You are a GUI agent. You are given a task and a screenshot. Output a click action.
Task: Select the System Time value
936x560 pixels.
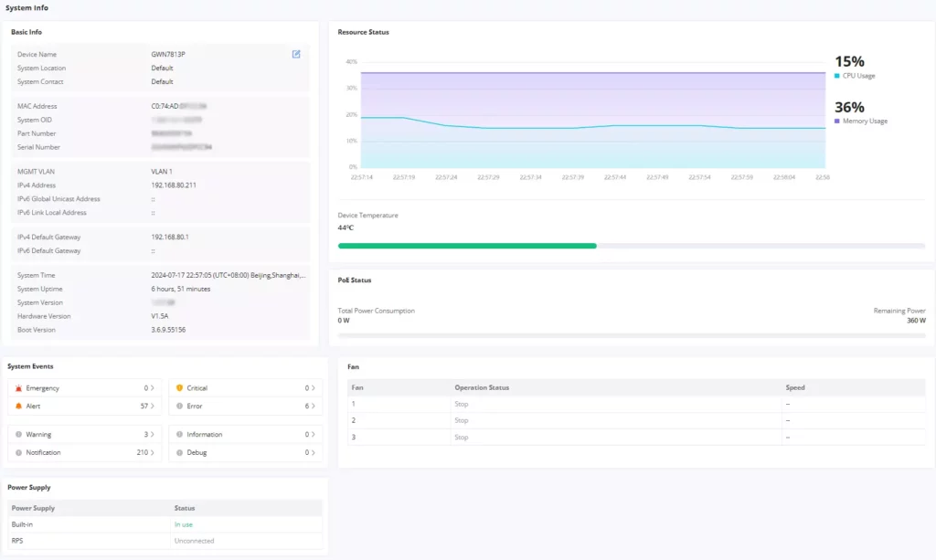click(228, 276)
